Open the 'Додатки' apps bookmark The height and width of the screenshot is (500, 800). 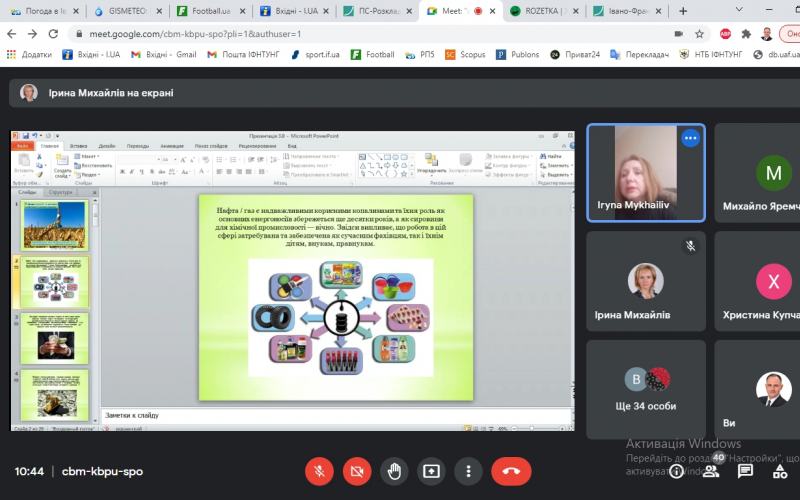click(x=29, y=54)
